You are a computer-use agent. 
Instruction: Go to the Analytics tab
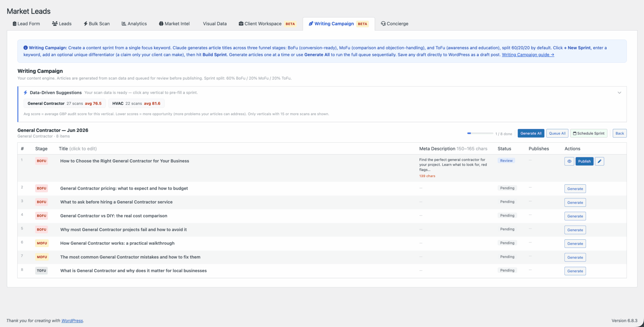134,24
